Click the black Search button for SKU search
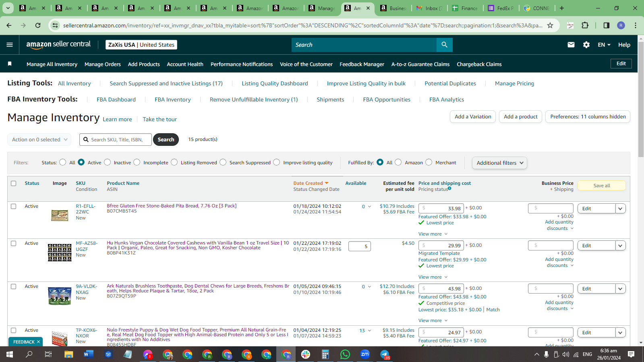The image size is (644, 362). (166, 140)
